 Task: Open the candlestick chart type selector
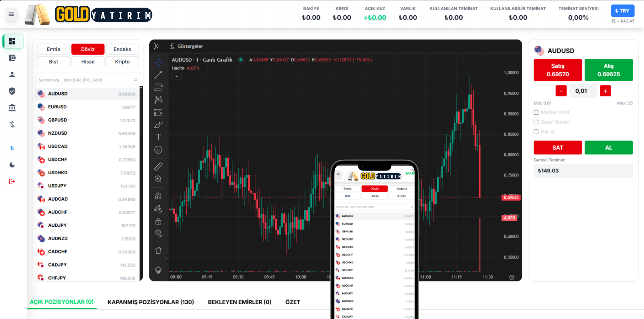pos(156,46)
